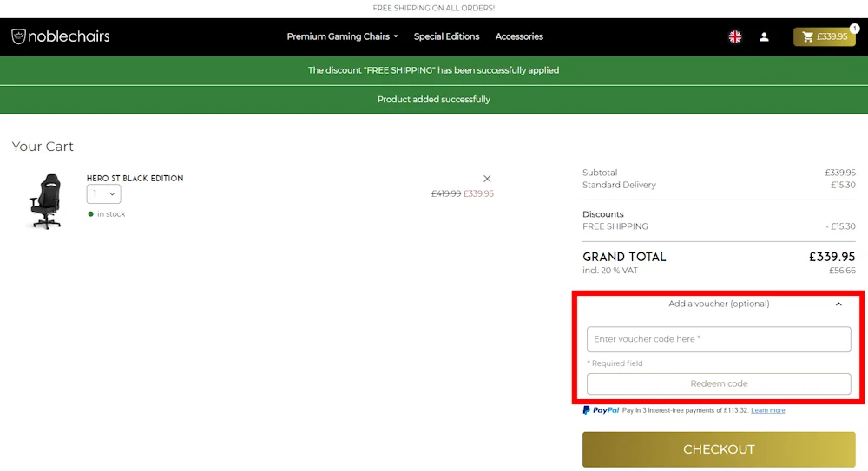Open the HERO ST chair thumbnail
868x471 pixels.
[x=45, y=201]
